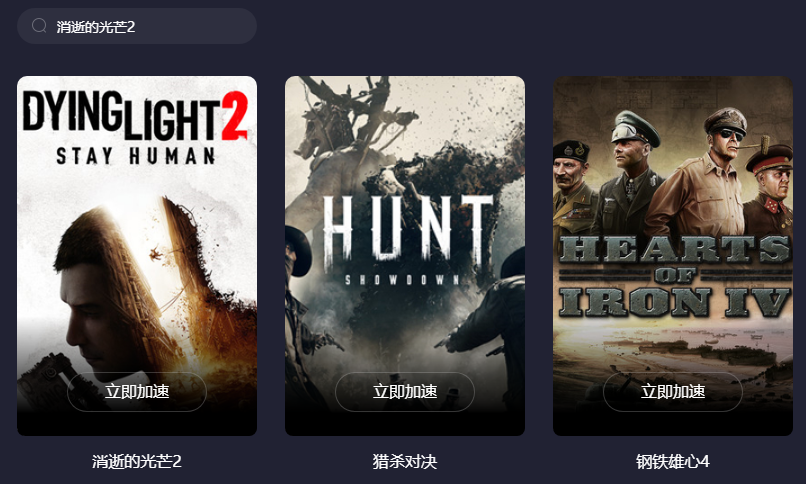Click the STAY HUMAN subtitle on the cover

tap(136, 156)
